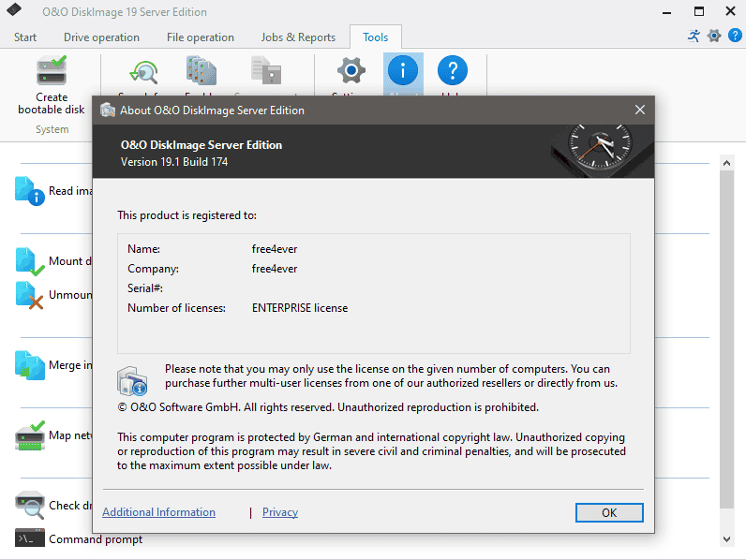The image size is (746, 560).
Task: Click the ENTERPRISE license value
Action: [x=300, y=308]
